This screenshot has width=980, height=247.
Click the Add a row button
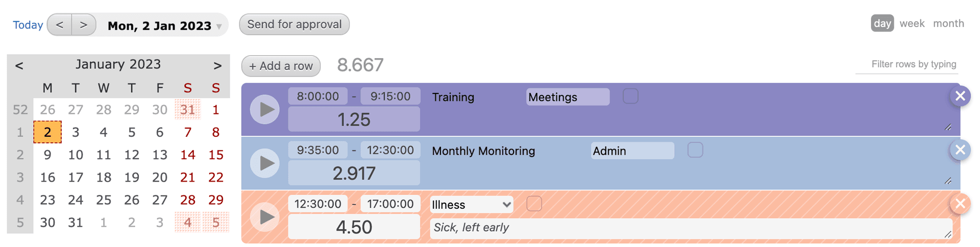pos(281,66)
